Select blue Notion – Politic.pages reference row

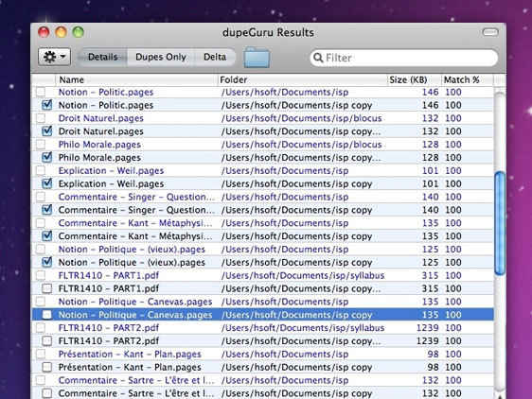tap(263, 92)
